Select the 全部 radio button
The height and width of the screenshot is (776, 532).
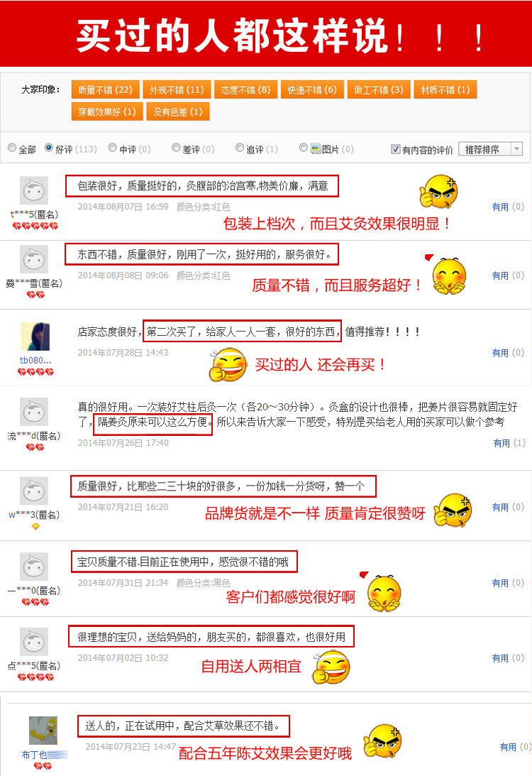pos(12,148)
